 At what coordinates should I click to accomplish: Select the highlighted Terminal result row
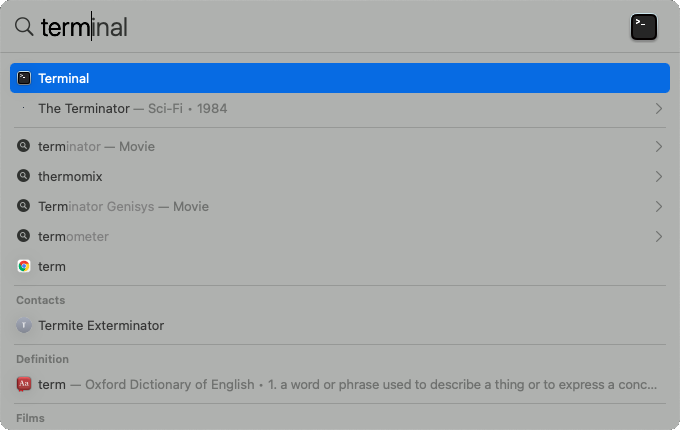coord(340,78)
